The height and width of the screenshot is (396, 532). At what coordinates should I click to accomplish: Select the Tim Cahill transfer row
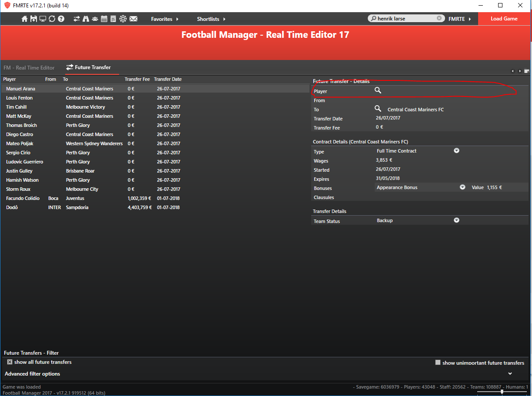point(155,107)
